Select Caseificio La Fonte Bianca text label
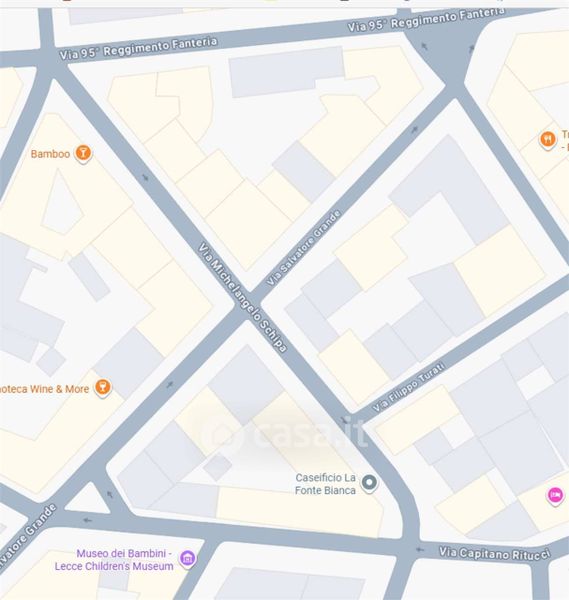 pyautogui.click(x=326, y=484)
